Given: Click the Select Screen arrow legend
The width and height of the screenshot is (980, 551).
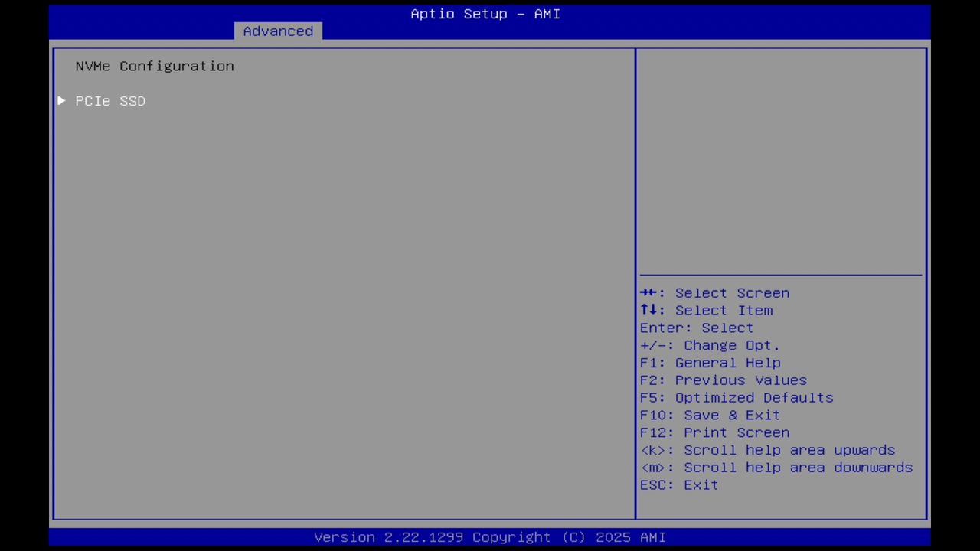Looking at the screenshot, I should coord(714,293).
